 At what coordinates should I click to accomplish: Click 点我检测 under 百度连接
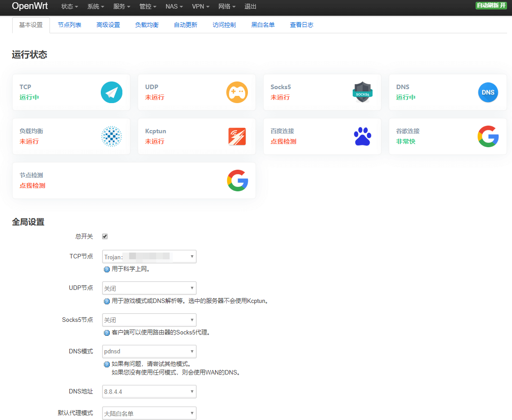(x=283, y=141)
